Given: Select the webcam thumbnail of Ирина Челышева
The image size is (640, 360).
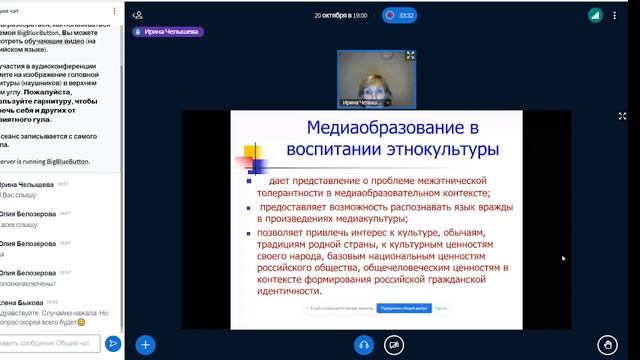Looking at the screenshot, I should [376, 79].
